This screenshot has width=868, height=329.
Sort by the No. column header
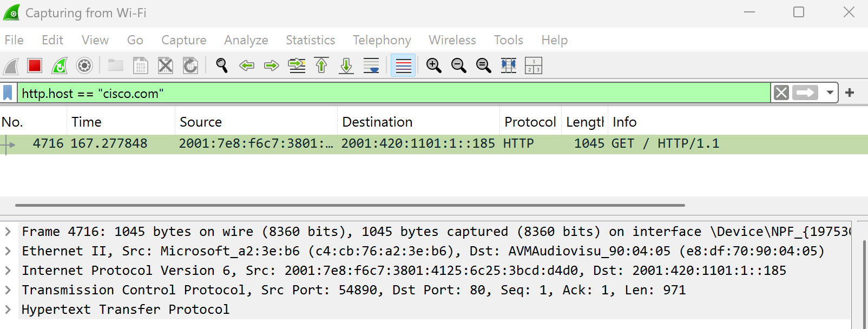[x=34, y=122]
